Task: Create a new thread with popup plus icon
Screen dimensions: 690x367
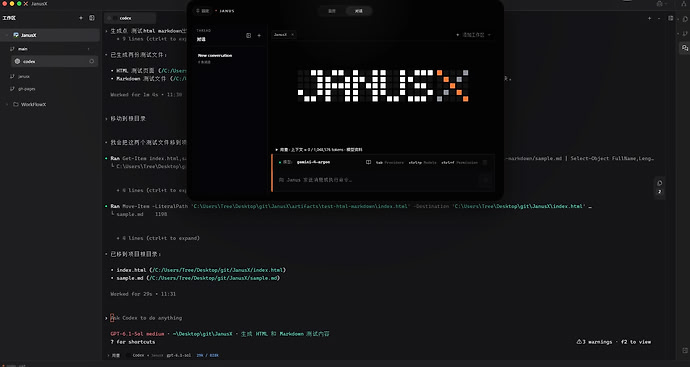Action: [259, 36]
